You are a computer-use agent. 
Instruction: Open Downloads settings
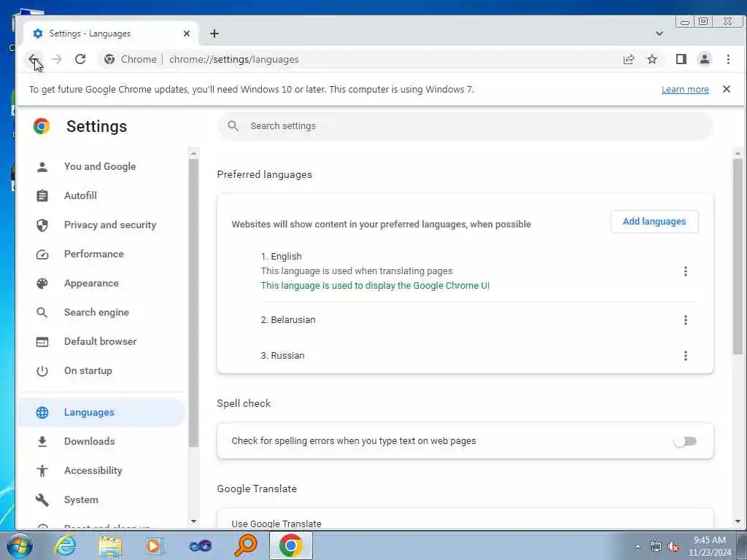coord(90,441)
